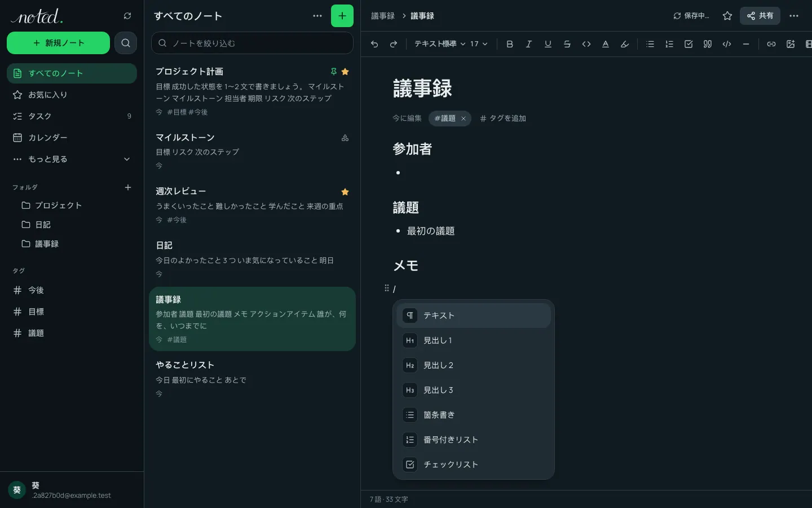The height and width of the screenshot is (508, 812).
Task: Open search with the magnifier button
Action: (x=126, y=43)
